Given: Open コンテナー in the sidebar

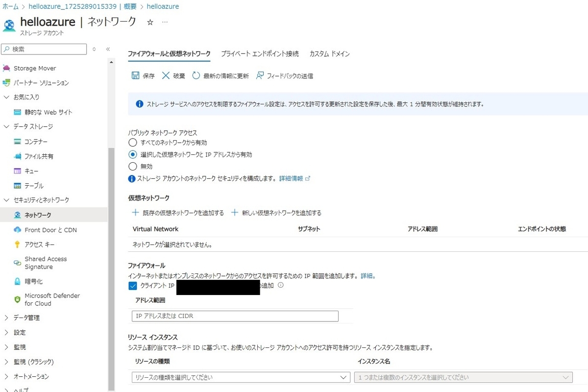Looking at the screenshot, I should coord(36,142).
